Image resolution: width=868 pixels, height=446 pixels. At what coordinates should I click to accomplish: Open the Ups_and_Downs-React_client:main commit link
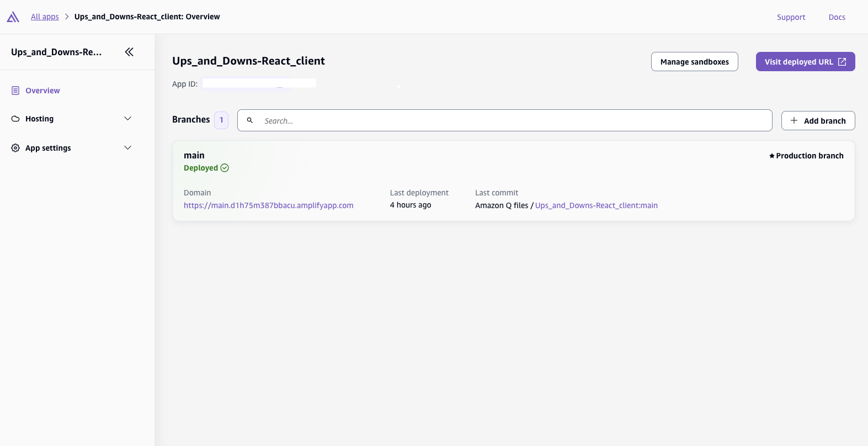pyautogui.click(x=597, y=205)
